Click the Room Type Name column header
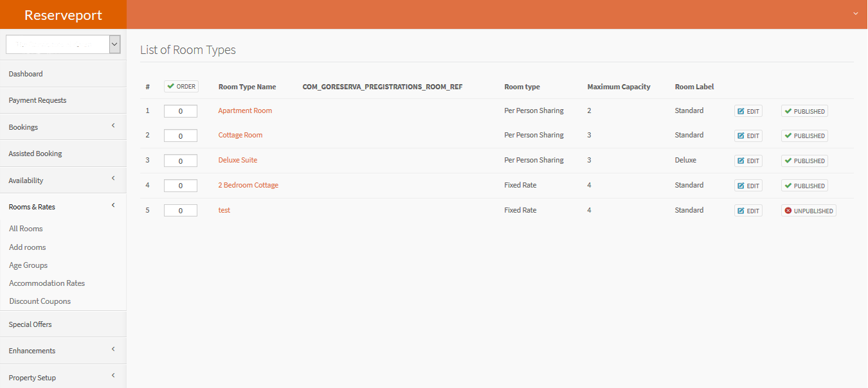The height and width of the screenshot is (388, 868). 247,87
